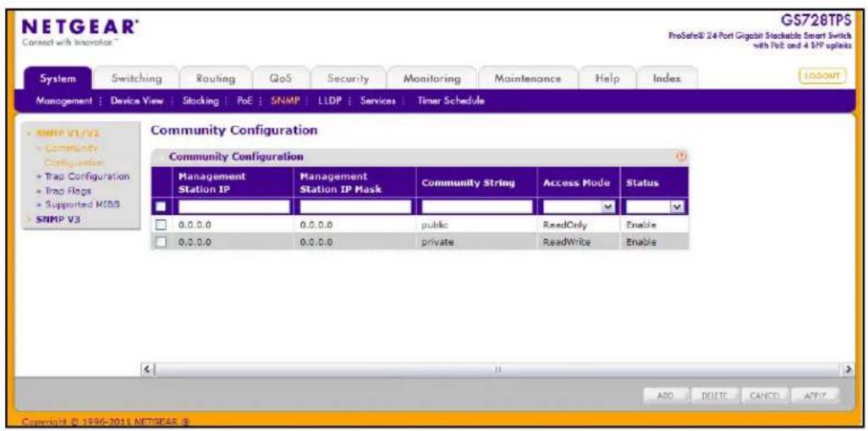Click the CANCEL button

click(x=765, y=395)
